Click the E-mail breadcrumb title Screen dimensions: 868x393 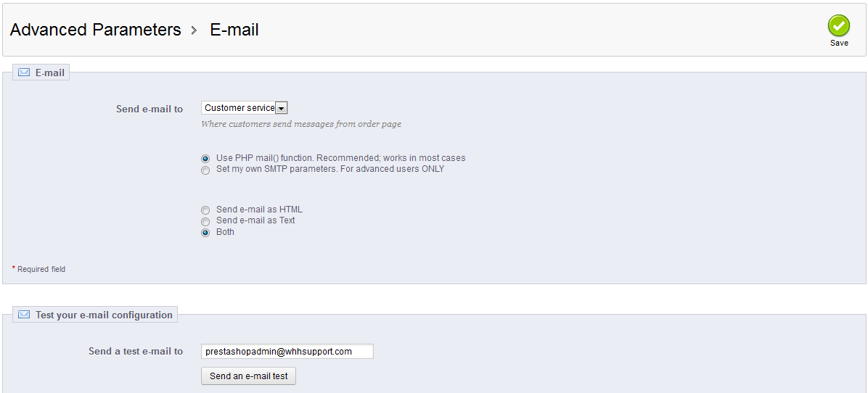(234, 30)
